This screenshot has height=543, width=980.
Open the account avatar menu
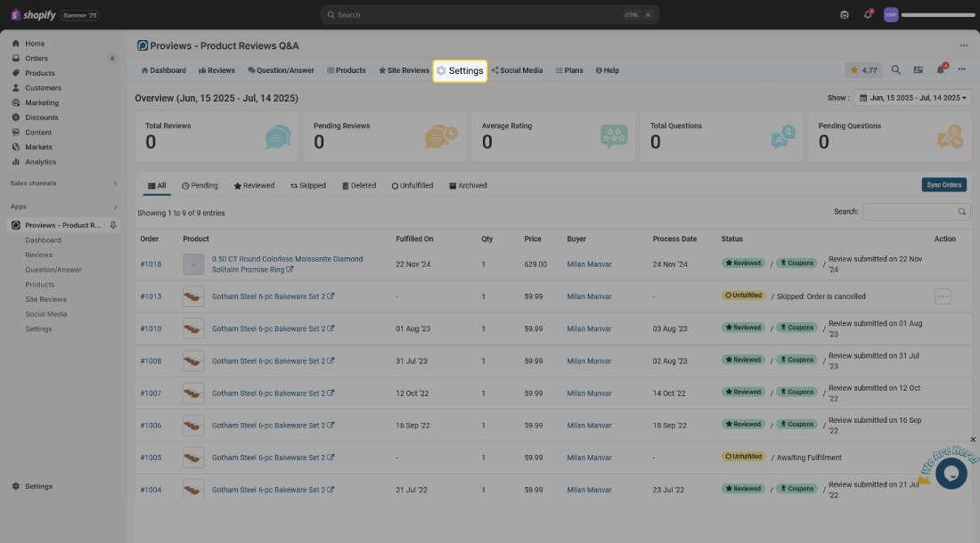tap(891, 15)
